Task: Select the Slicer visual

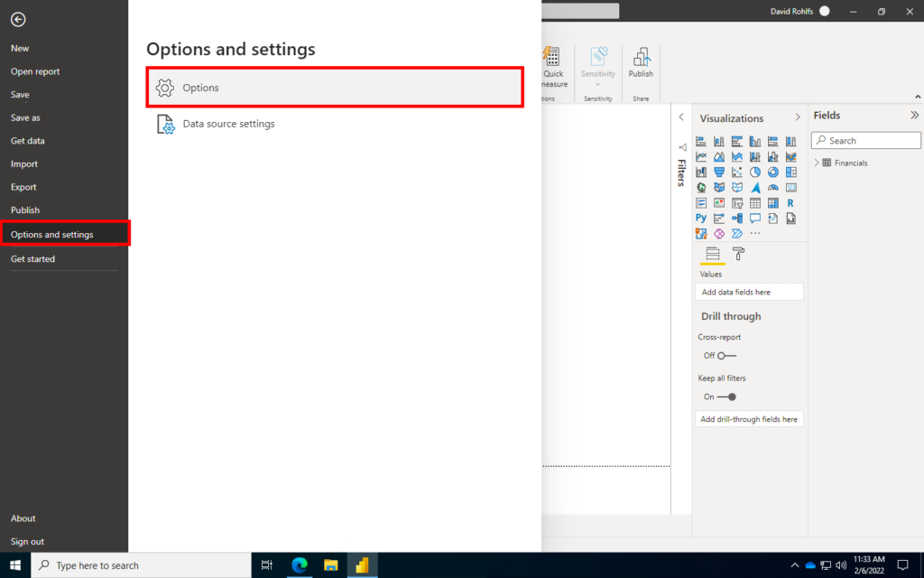Action: coord(737,202)
